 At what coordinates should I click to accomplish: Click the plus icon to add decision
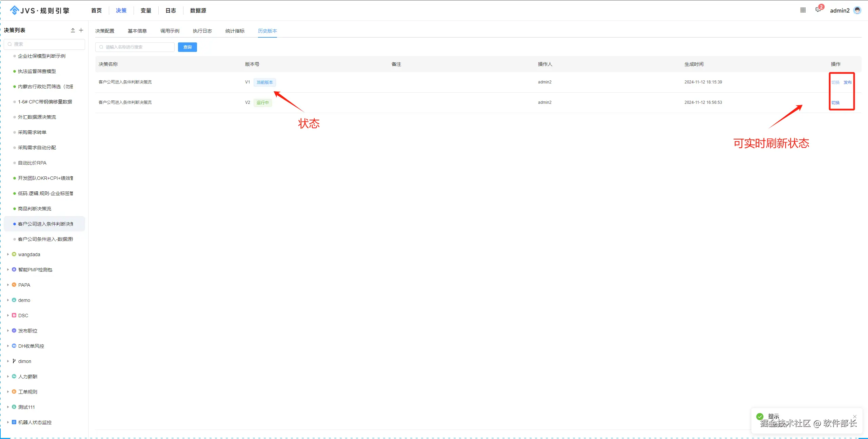(x=81, y=30)
